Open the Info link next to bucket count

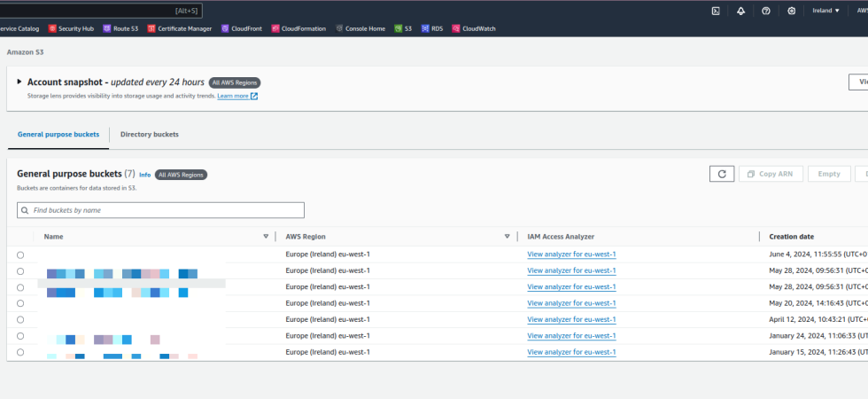(x=144, y=176)
